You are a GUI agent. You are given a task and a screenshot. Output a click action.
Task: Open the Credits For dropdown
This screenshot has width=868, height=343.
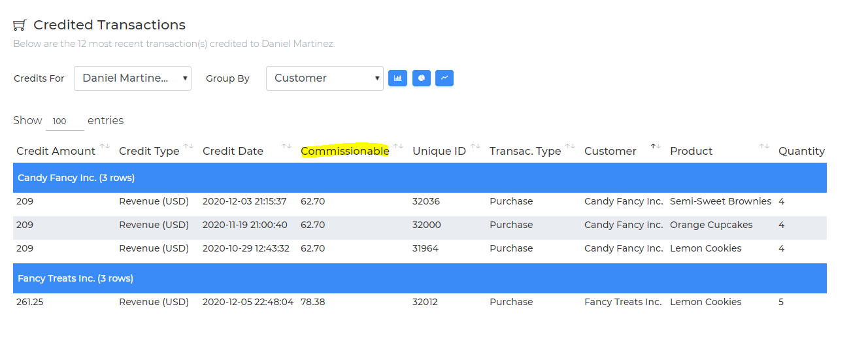coord(133,78)
